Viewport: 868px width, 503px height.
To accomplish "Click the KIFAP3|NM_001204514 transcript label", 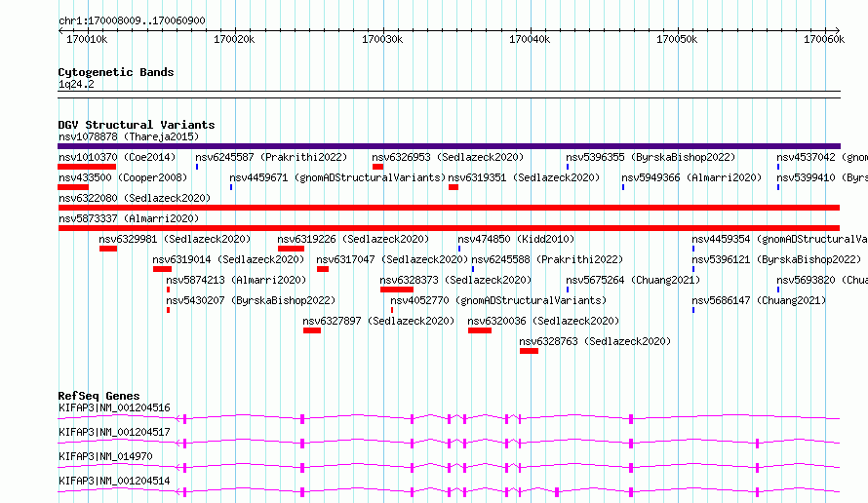I will pos(114,481).
